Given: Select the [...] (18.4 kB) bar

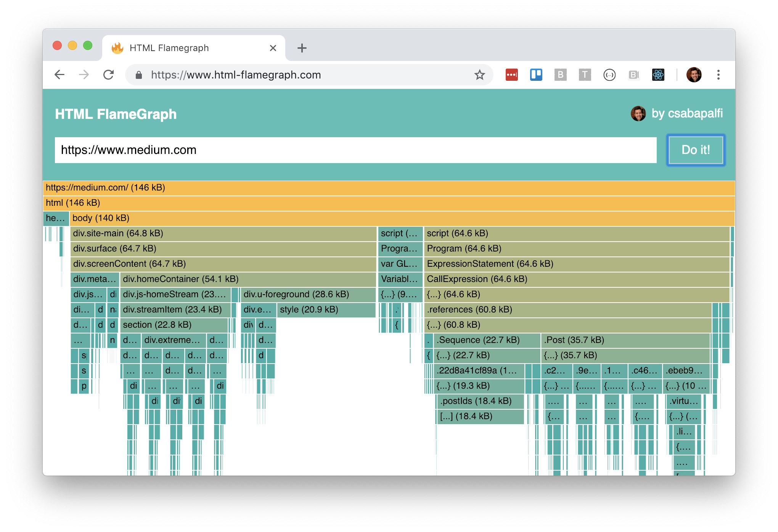Looking at the screenshot, I should [481, 417].
